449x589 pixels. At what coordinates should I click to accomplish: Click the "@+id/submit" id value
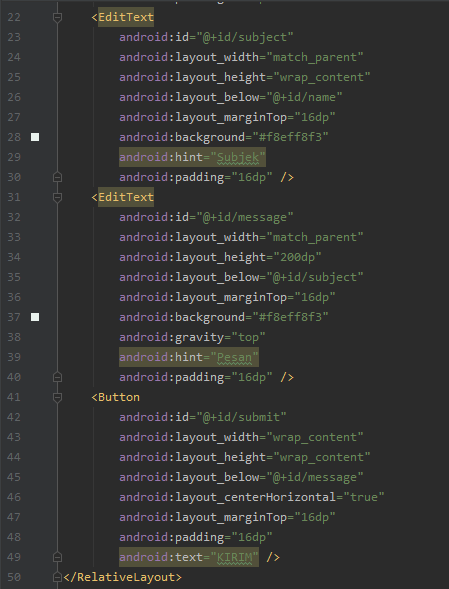tap(241, 417)
